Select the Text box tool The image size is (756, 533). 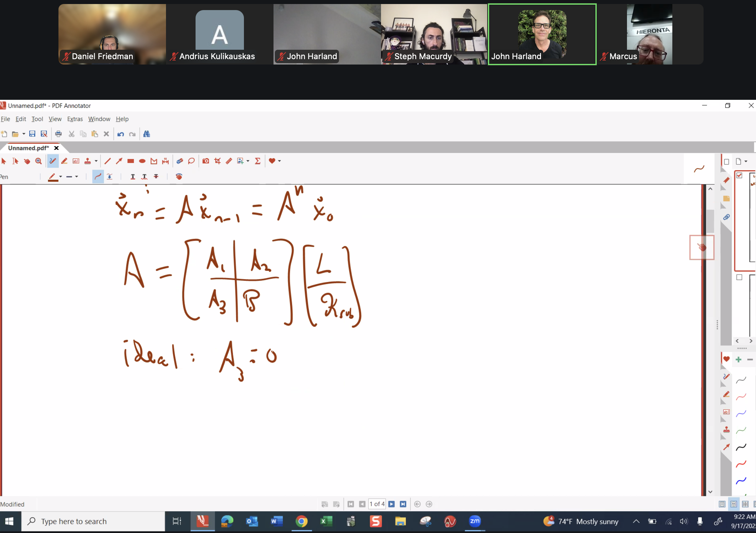click(x=76, y=161)
